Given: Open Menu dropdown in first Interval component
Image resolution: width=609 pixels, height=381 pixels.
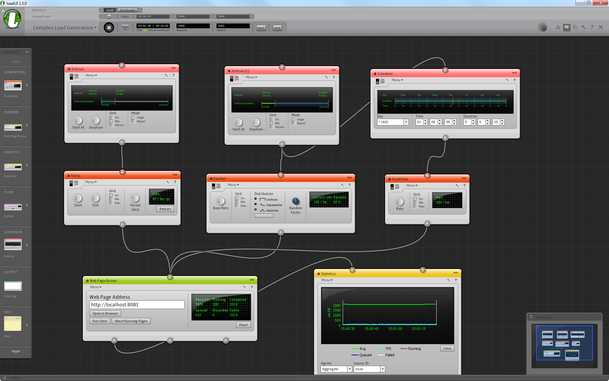Looking at the screenshot, I should [x=91, y=75].
